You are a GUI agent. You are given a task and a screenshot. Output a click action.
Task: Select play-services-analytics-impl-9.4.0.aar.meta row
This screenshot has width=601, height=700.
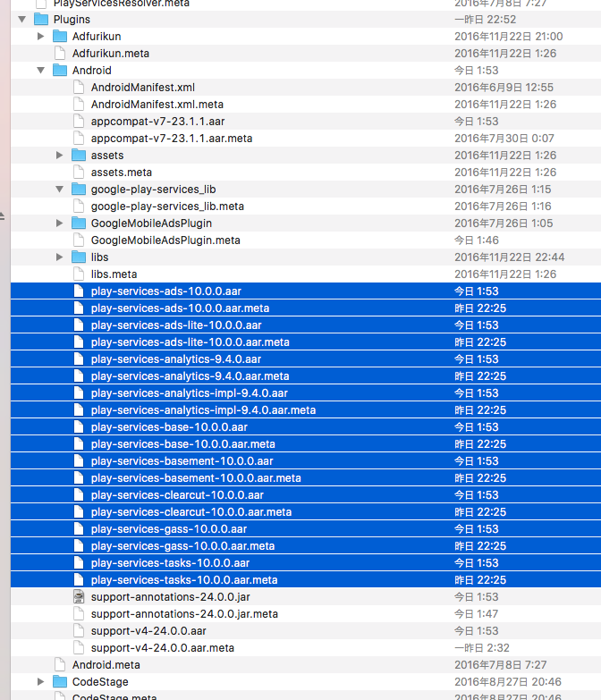coord(306,409)
